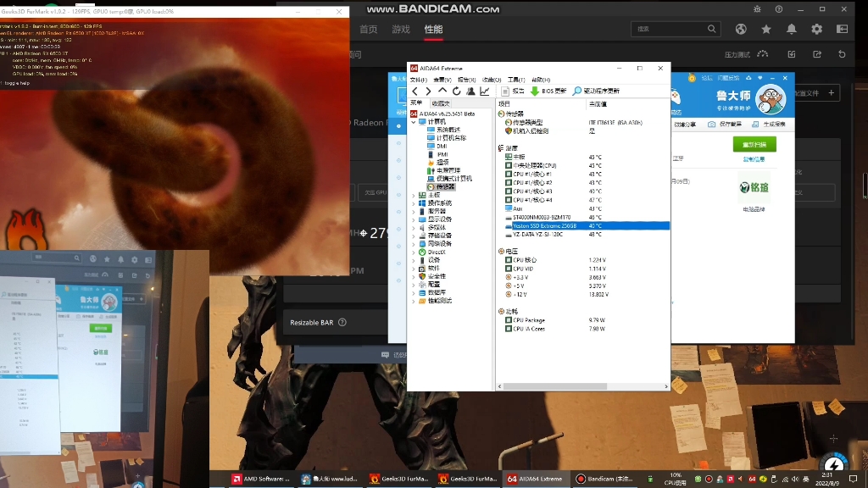Collapse the 计算机 tree node

pos(414,122)
